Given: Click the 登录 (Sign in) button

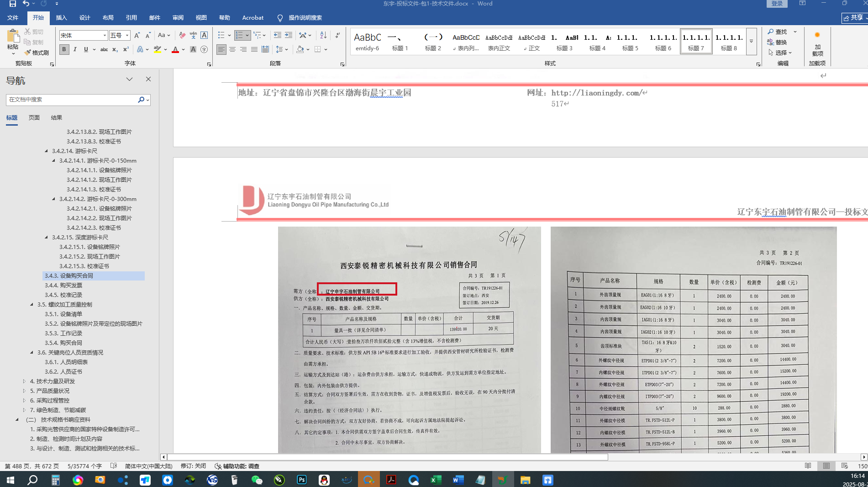Looking at the screenshot, I should tap(777, 4).
